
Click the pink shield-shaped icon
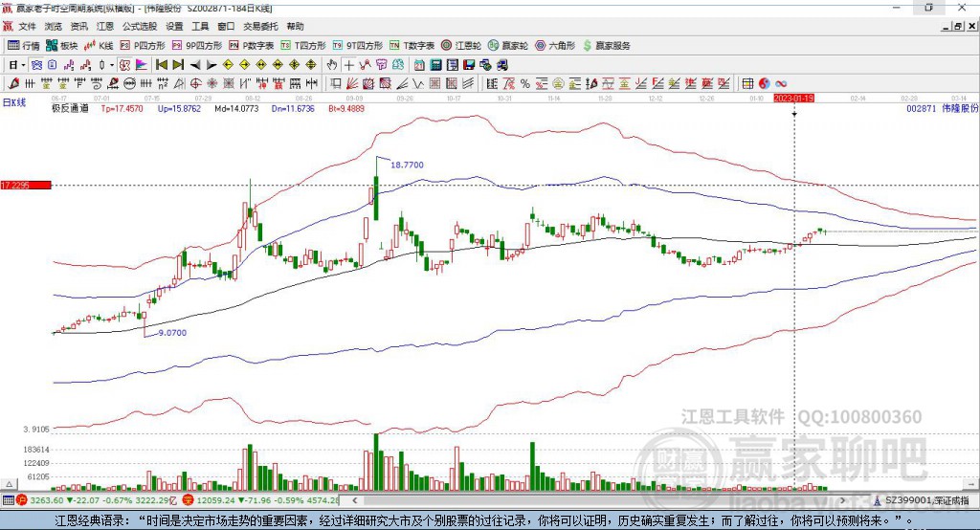(381, 65)
